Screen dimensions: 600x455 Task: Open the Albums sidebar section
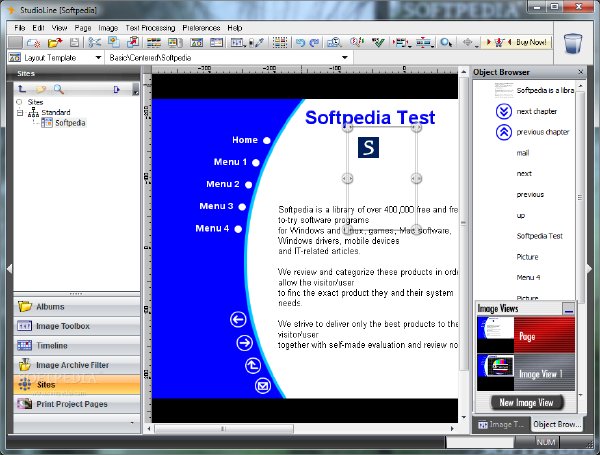77,307
